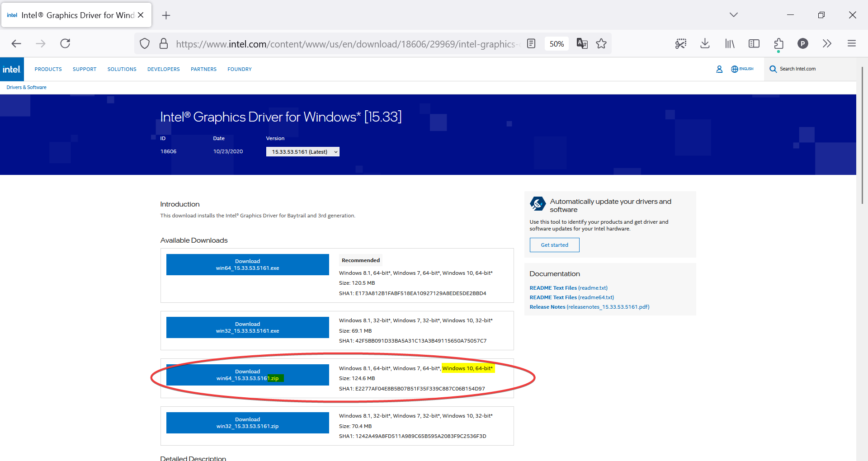Select the Intel Graphics Driver tab
This screenshot has width=868, height=461.
[x=76, y=15]
